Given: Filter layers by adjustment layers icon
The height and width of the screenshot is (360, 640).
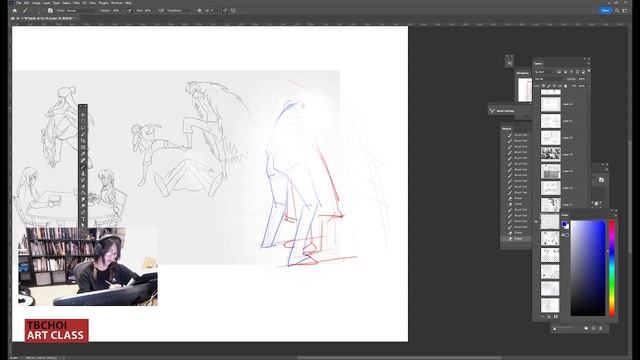Looking at the screenshot, I should tap(565, 72).
